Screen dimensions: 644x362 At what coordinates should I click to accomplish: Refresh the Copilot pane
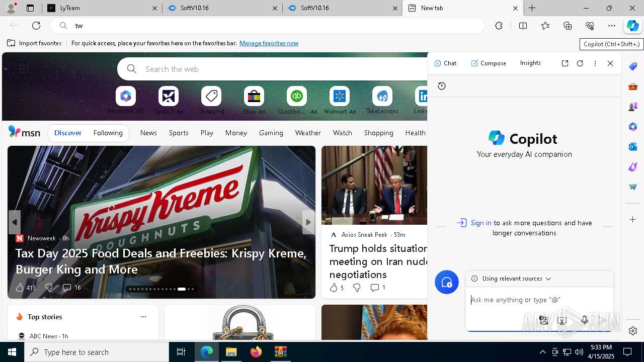580,63
